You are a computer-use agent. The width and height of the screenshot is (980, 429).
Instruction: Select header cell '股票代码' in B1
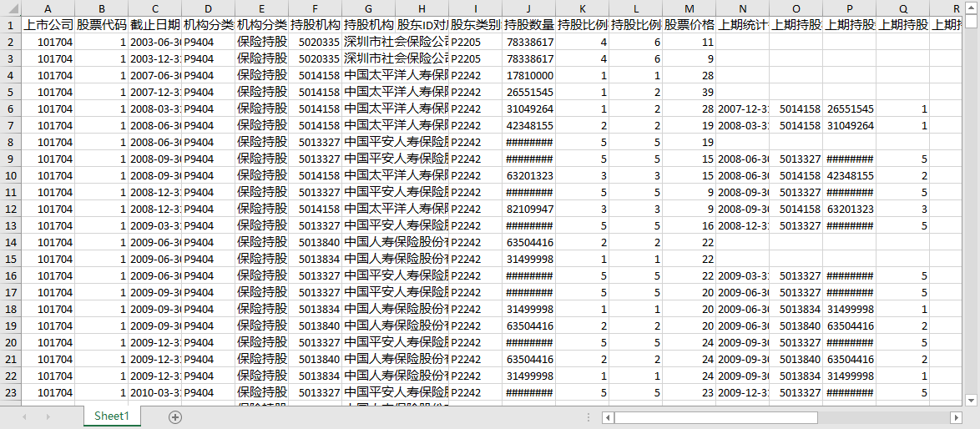click(x=101, y=25)
